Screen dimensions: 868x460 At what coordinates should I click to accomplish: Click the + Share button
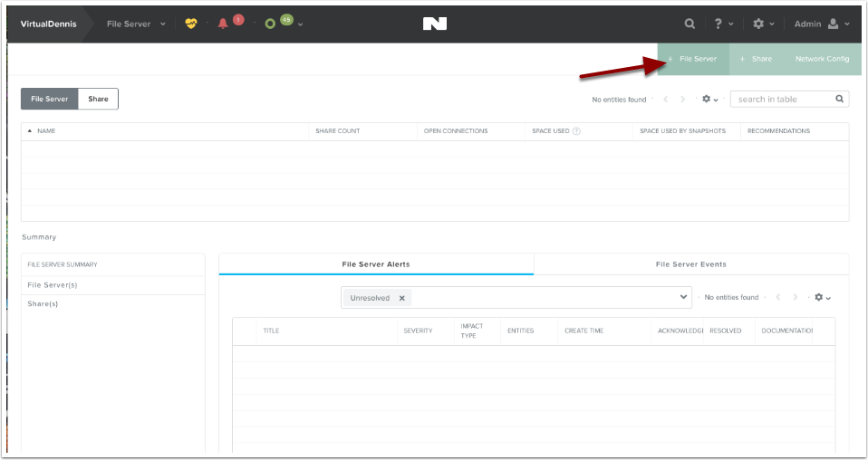click(757, 59)
